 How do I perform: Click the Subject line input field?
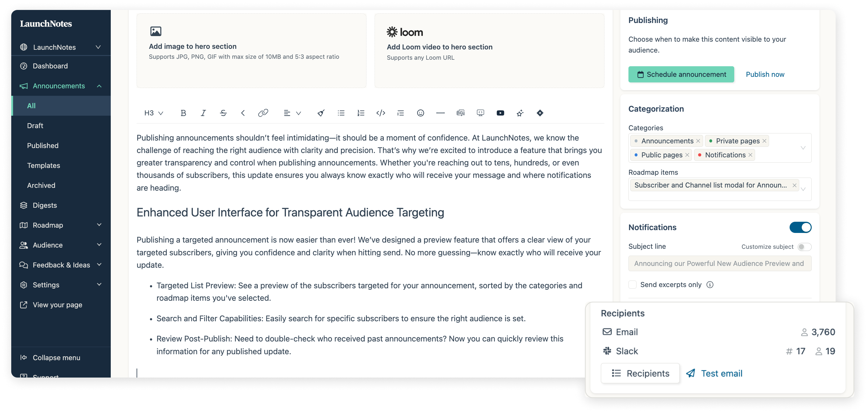point(720,263)
